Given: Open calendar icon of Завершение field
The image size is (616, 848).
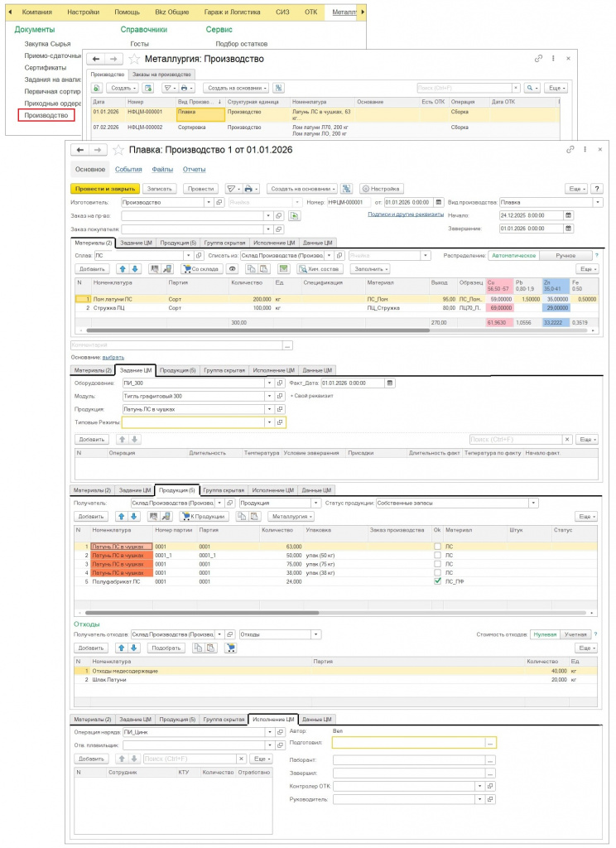Looking at the screenshot, I should 569,229.
